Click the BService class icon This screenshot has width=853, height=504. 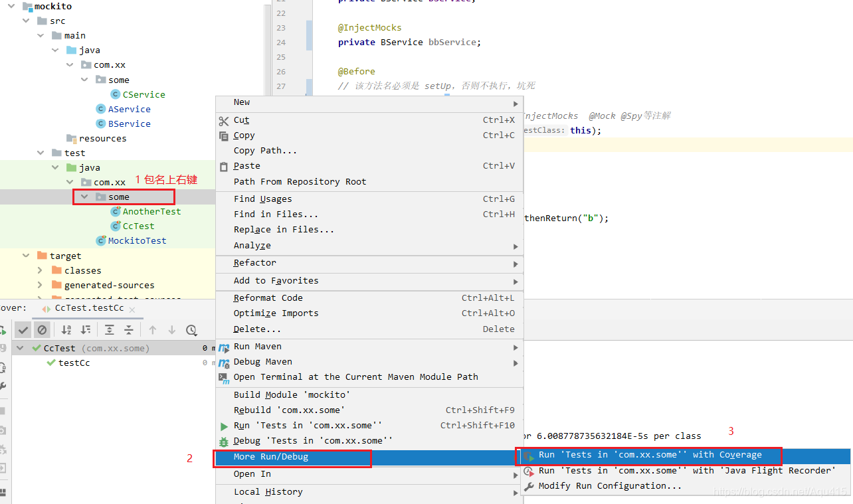pos(101,124)
